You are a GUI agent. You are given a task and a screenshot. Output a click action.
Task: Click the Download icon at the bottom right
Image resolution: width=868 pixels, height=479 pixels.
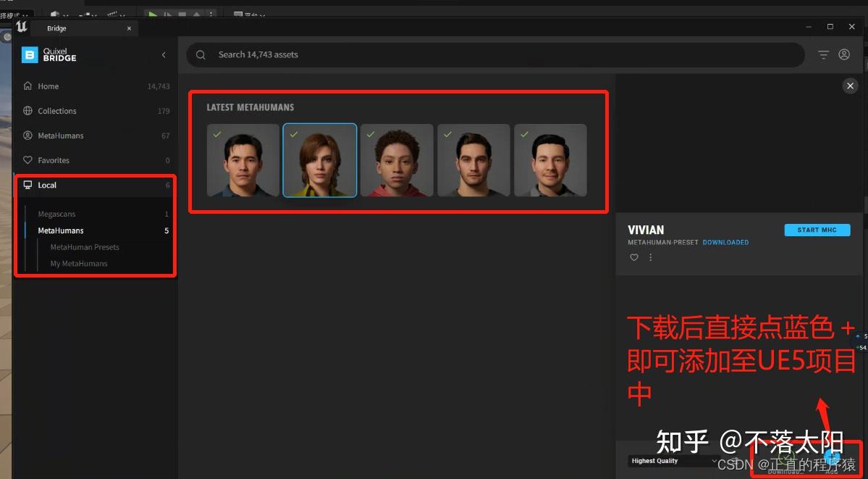pos(786,457)
